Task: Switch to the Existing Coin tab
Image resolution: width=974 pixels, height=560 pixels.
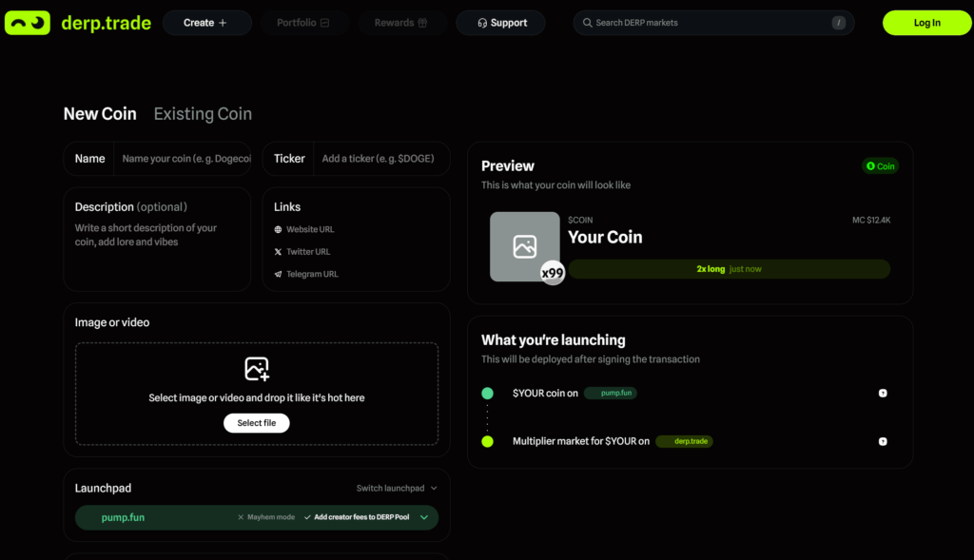Action: [203, 114]
